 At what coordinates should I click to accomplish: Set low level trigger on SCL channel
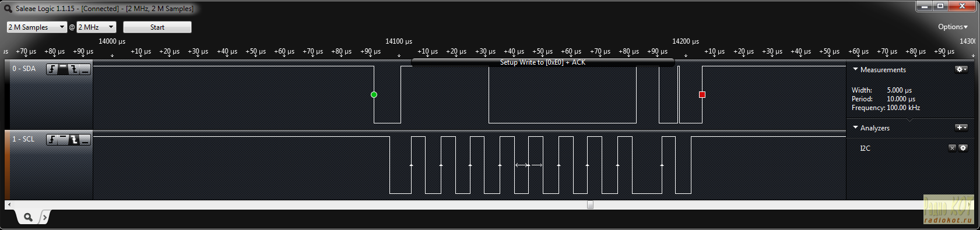[85, 140]
